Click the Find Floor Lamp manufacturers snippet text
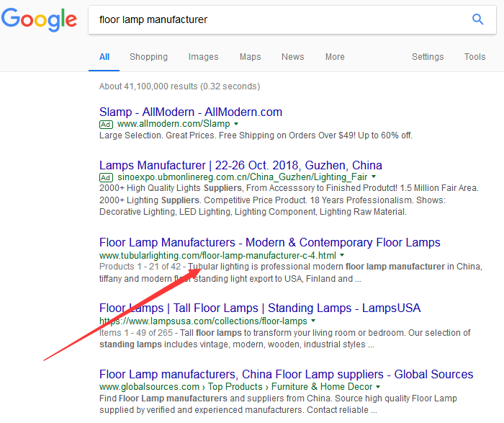504x423 pixels. coord(278,404)
